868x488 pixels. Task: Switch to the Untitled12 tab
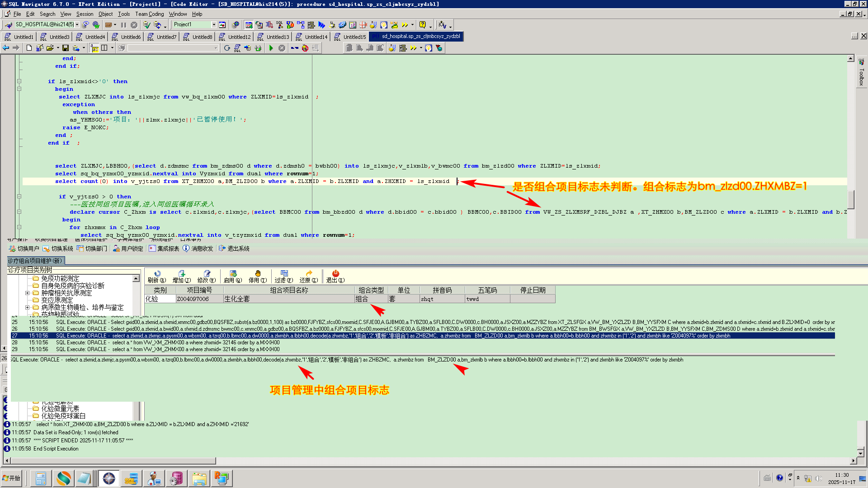(239, 37)
